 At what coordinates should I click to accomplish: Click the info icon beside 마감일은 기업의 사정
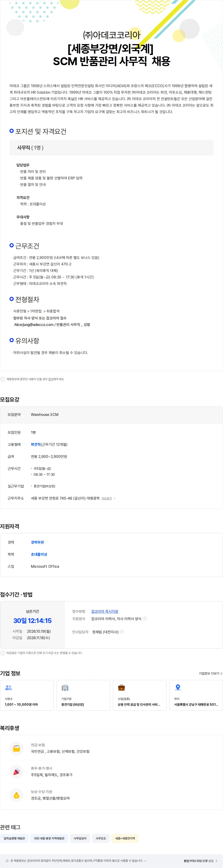click(x=3, y=653)
